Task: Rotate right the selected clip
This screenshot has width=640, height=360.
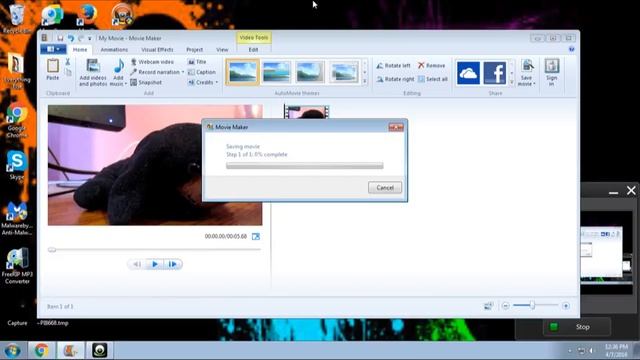Action: pyautogui.click(x=395, y=79)
